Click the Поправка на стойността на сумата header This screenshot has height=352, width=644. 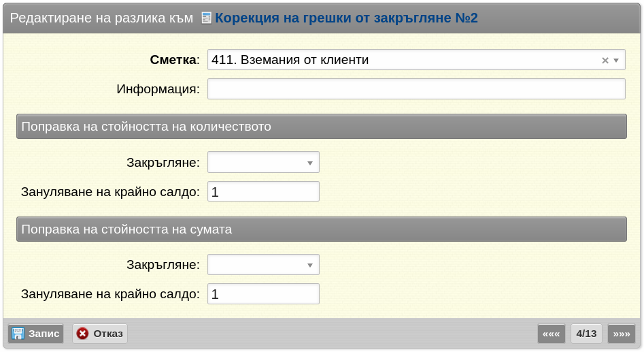click(x=322, y=229)
